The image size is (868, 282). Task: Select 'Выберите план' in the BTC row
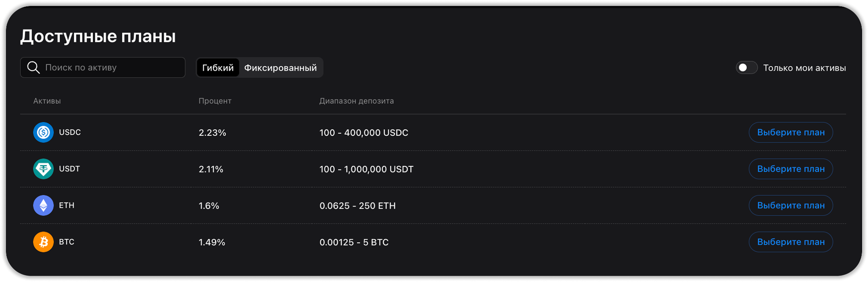pyautogui.click(x=790, y=242)
